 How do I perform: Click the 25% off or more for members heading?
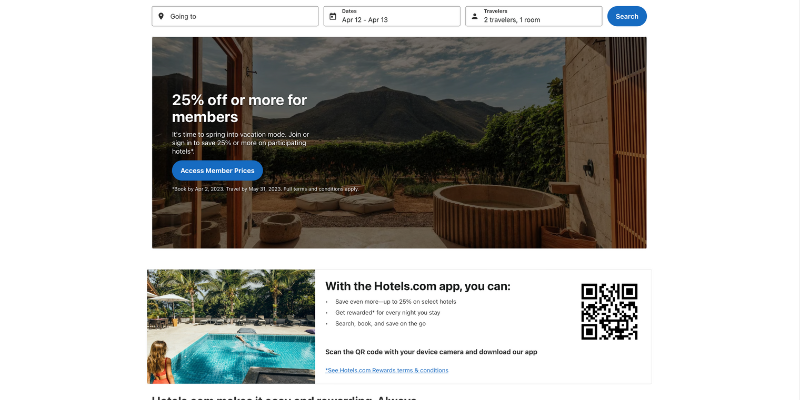point(239,108)
